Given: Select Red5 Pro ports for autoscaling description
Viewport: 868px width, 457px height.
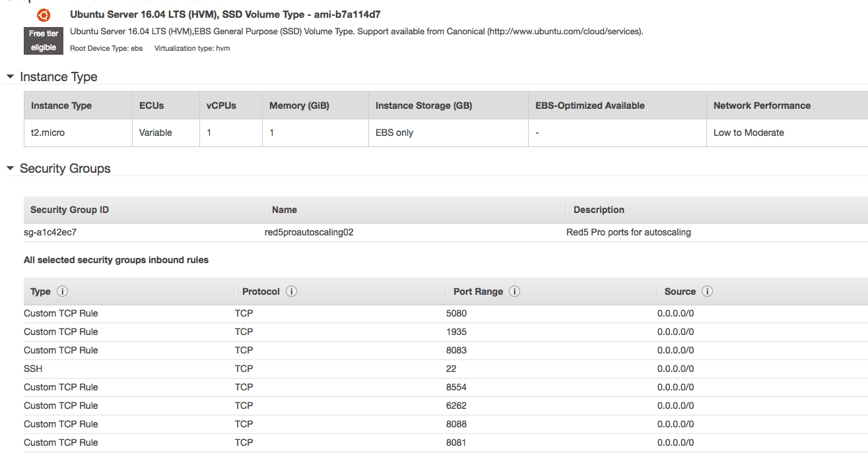Looking at the screenshot, I should pos(628,232).
